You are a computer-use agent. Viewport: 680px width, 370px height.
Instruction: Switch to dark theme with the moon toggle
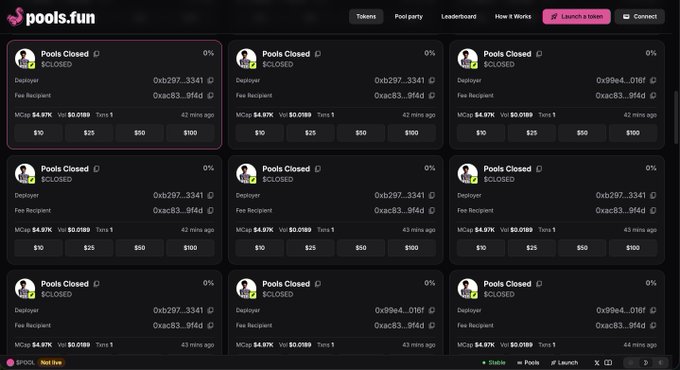coord(646,363)
